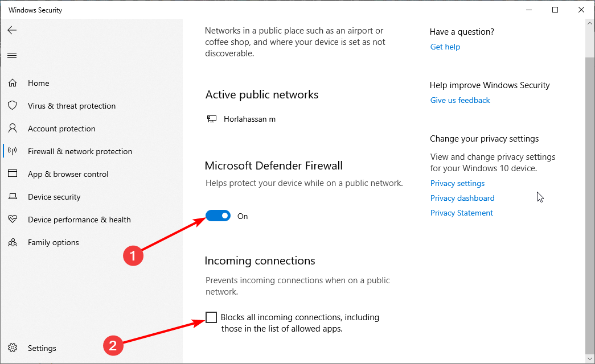Click the scrollbar down arrow
Viewport: 595px width, 364px height.
click(x=590, y=359)
